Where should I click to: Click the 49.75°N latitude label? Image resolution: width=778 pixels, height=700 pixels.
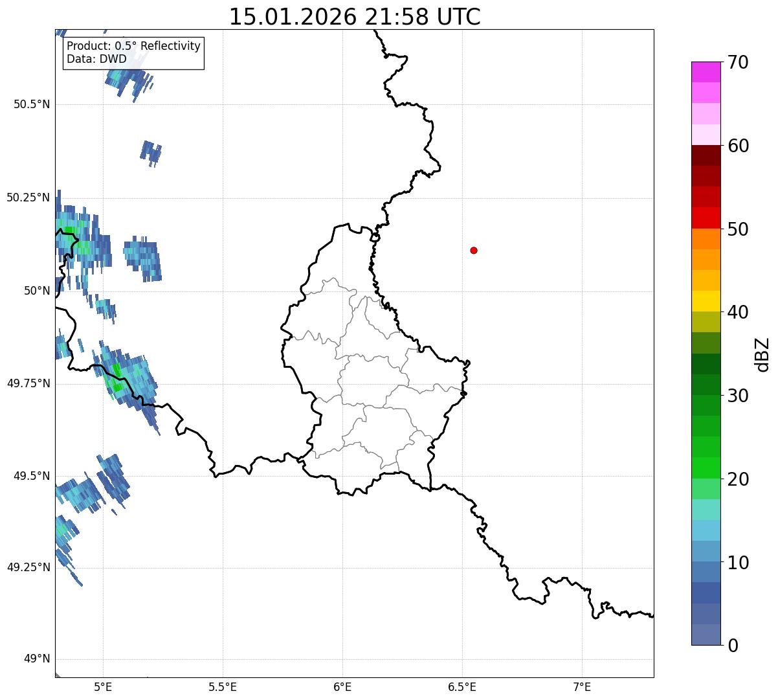tap(28, 383)
